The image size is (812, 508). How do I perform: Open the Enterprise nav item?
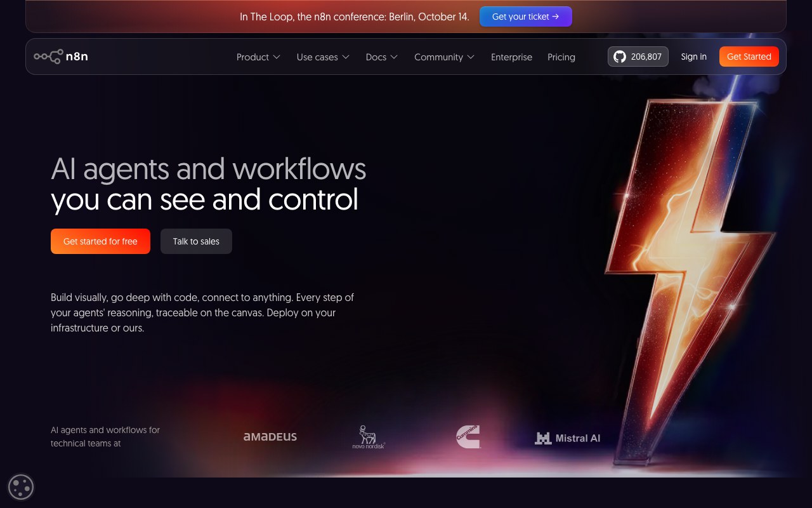click(511, 57)
